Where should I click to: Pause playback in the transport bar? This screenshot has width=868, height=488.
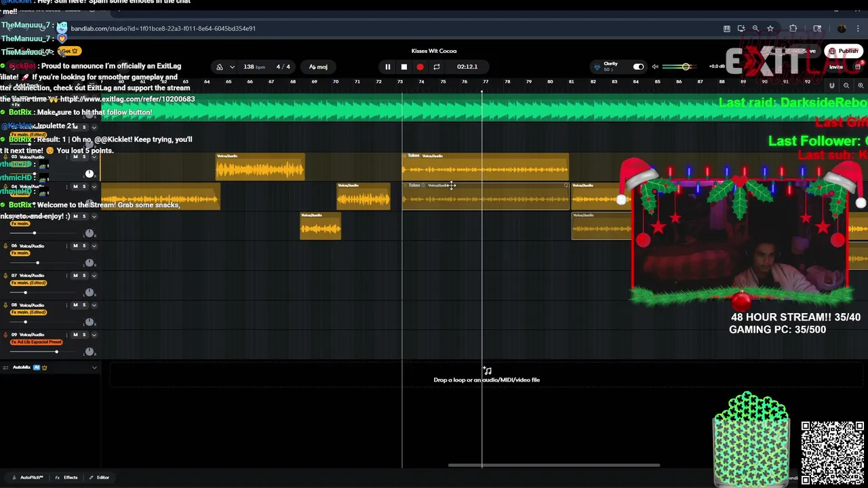387,66
